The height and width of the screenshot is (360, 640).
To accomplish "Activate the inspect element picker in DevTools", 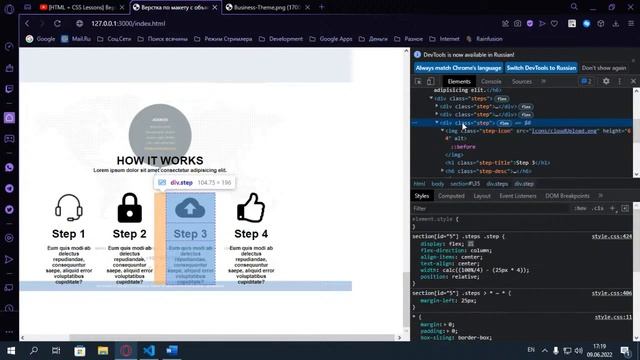I will 418,82.
